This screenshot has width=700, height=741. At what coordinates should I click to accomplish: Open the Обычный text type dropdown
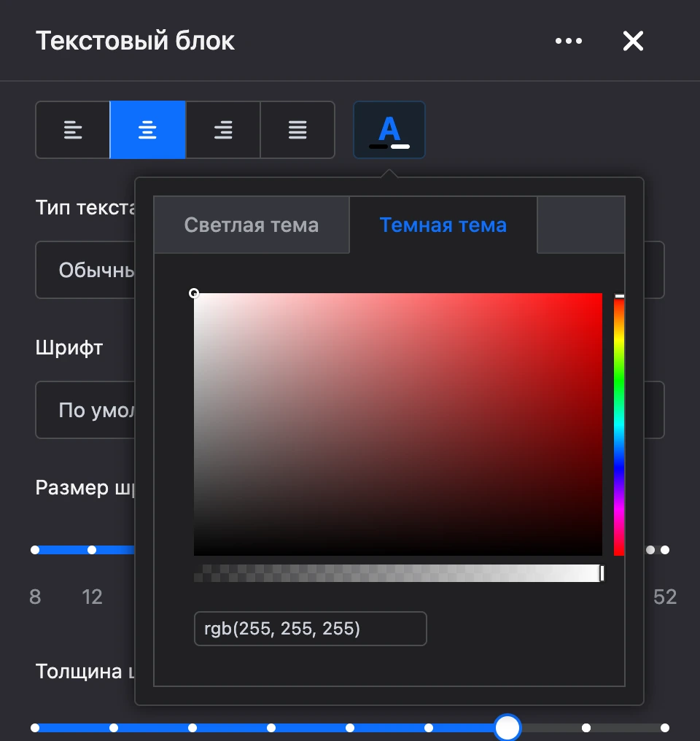[85, 270]
